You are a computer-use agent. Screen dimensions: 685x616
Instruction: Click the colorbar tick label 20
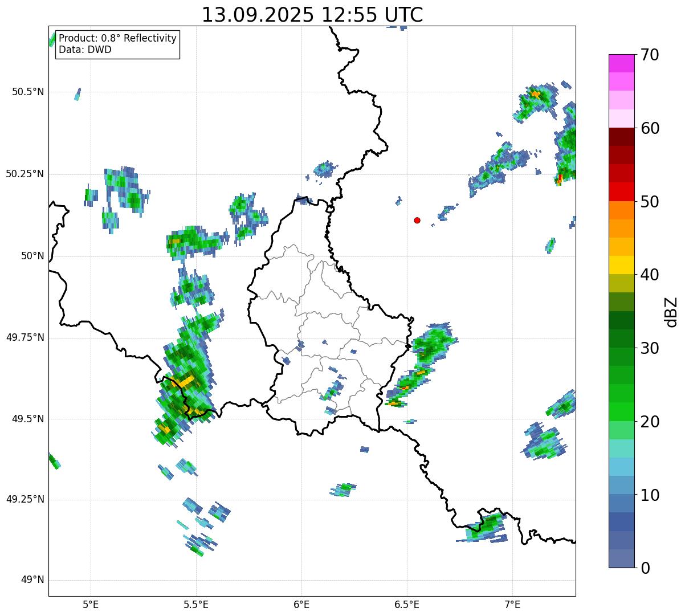point(650,422)
